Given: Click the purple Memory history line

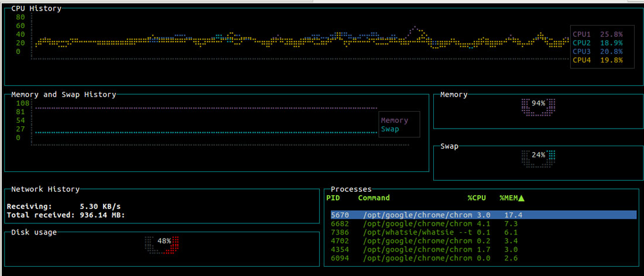Looking at the screenshot, I should (x=206, y=108).
